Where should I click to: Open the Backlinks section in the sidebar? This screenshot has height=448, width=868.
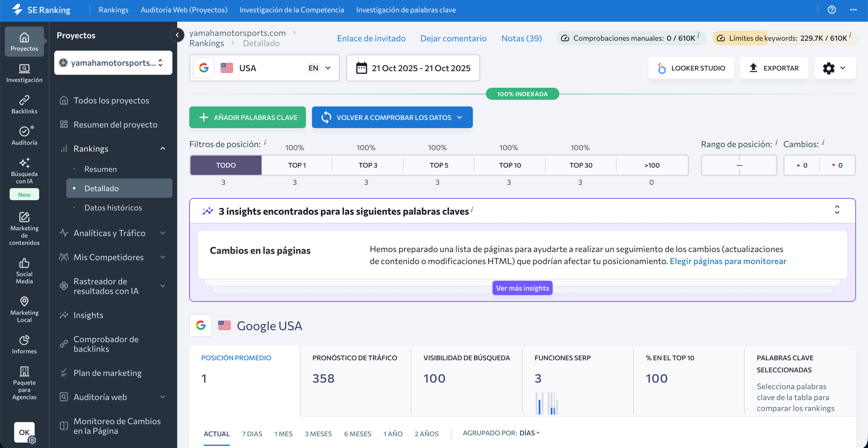coord(24,103)
